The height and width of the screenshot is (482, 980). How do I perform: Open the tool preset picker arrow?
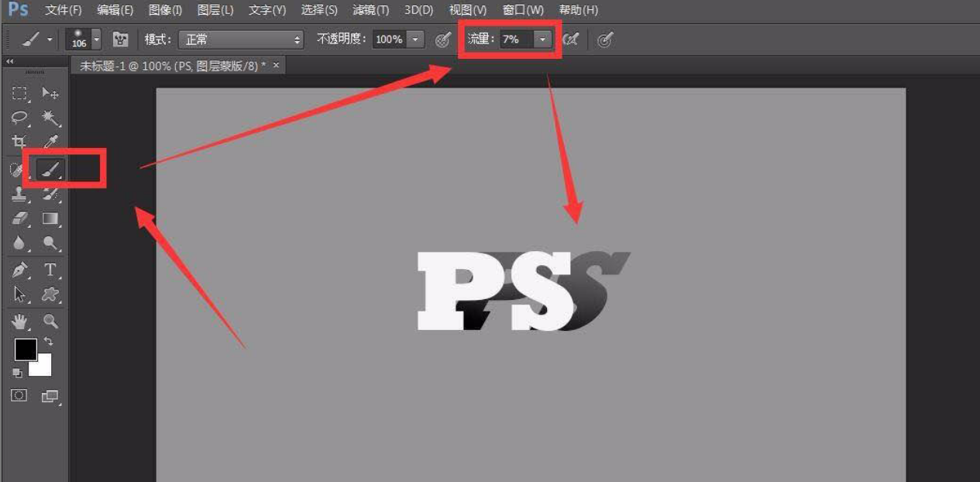(x=50, y=40)
